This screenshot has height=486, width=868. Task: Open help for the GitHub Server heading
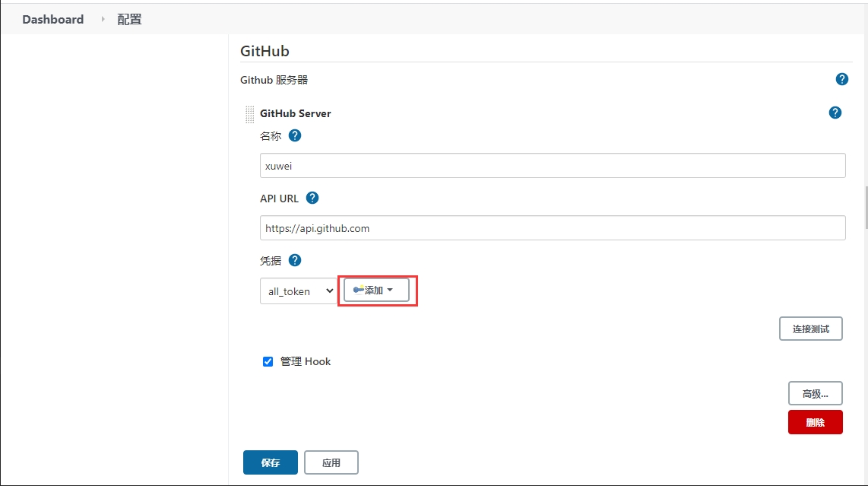(x=835, y=113)
